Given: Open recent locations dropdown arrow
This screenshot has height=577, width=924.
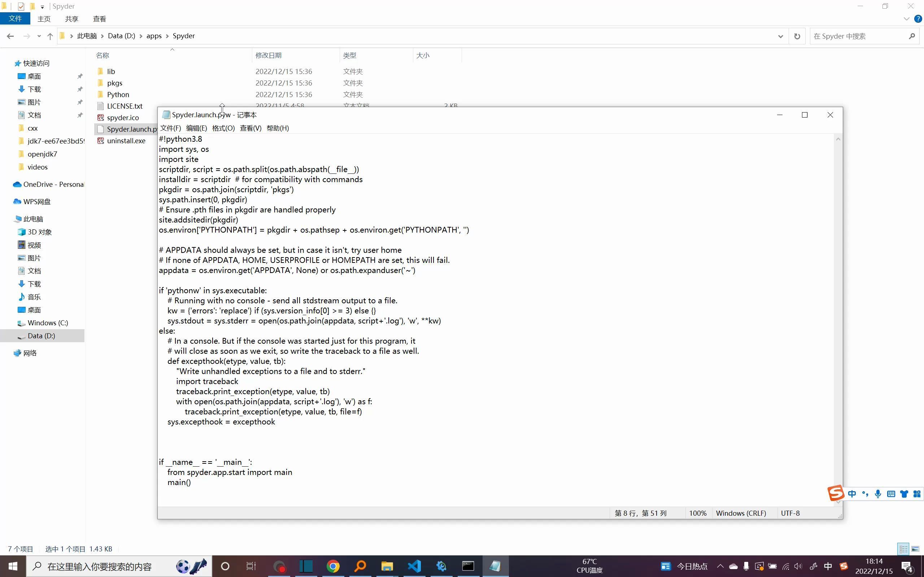Looking at the screenshot, I should (x=39, y=36).
